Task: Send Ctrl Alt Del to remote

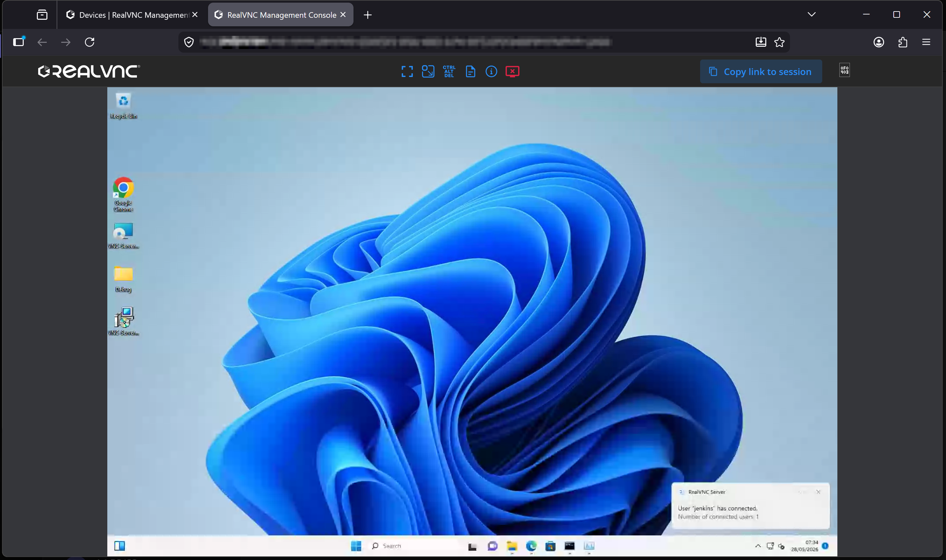Action: 449,71
